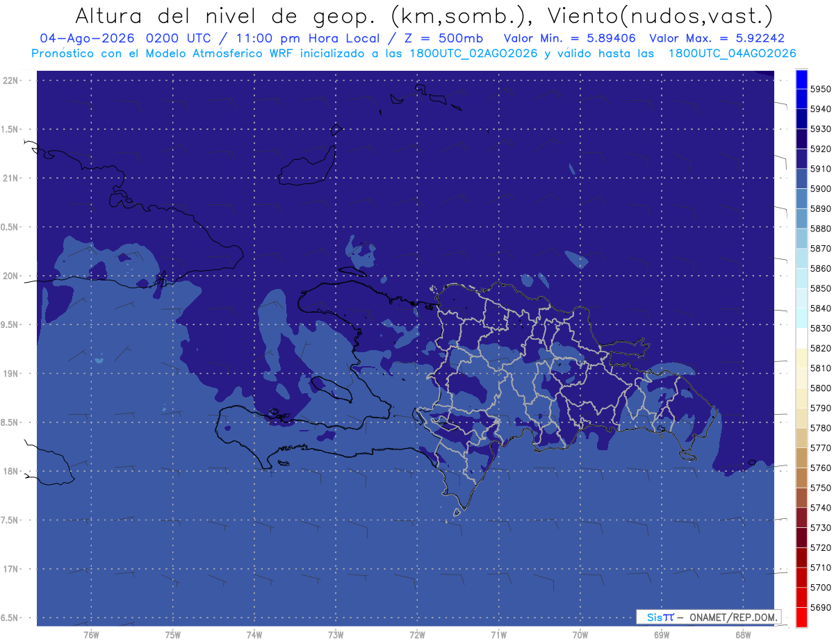Click the '76W' longitude label
This screenshot has height=644, width=834.
91,635
